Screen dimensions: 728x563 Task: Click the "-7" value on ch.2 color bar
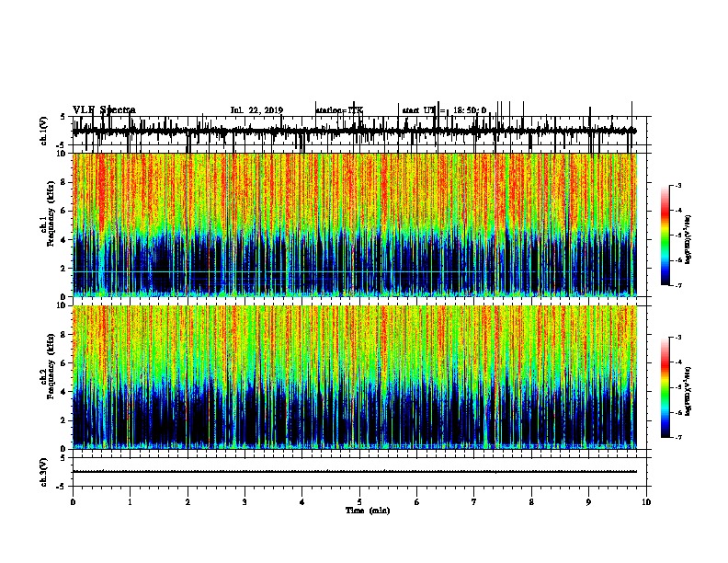(x=677, y=438)
